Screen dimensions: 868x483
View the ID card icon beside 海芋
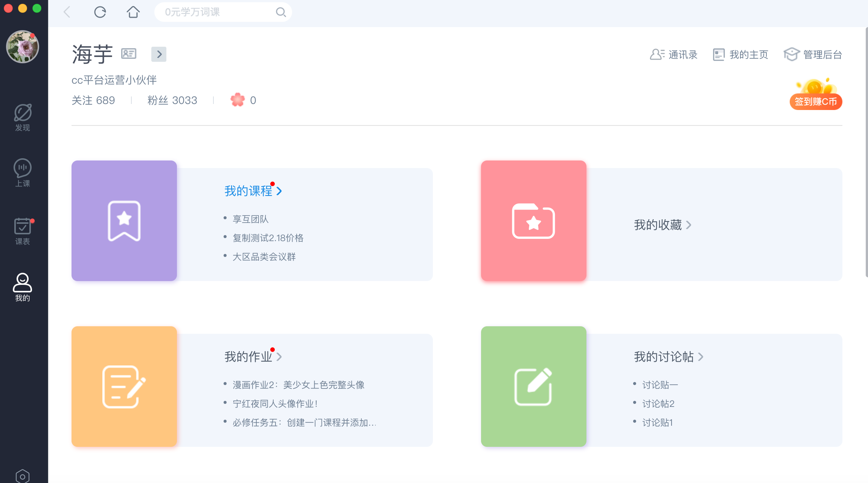(128, 53)
